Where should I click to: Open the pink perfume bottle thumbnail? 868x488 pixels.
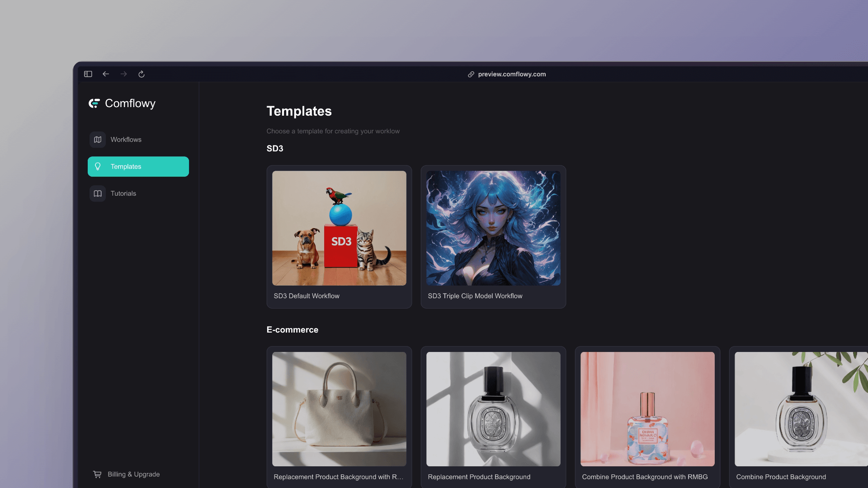[647, 409]
